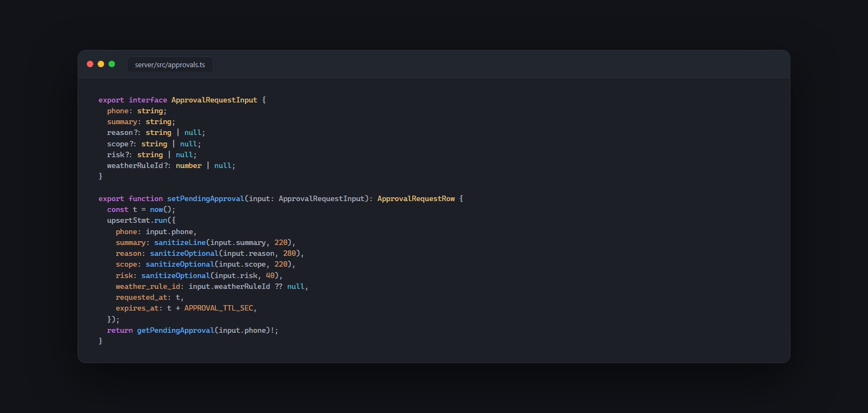Screen dimensions: 868x413
Task: Click the ApprovalRequestInput interface name in export line
Action: (214, 100)
